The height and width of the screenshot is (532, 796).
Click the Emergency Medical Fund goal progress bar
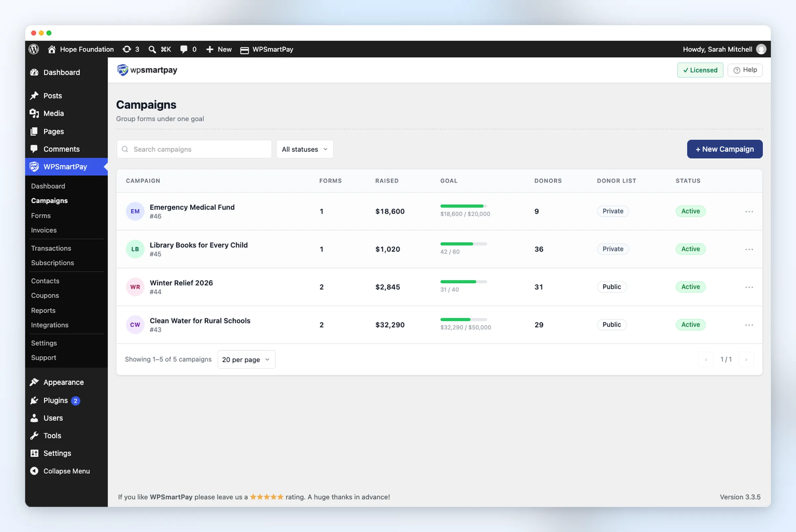(x=463, y=206)
